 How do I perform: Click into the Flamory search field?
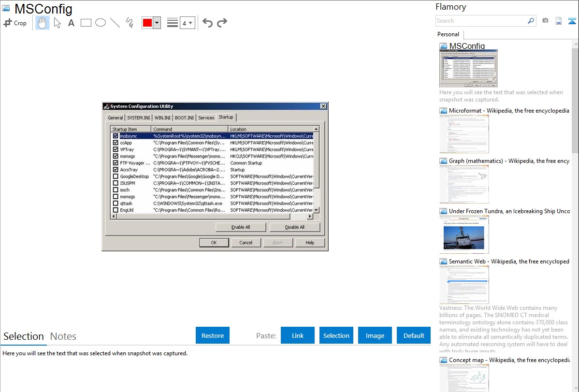[481, 21]
